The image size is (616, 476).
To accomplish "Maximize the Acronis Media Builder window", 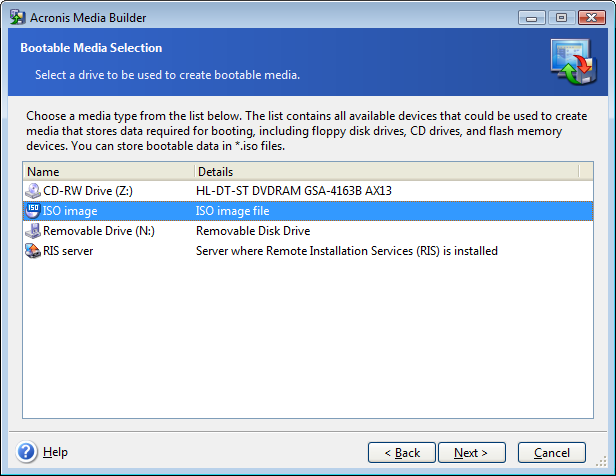I will coord(559,16).
